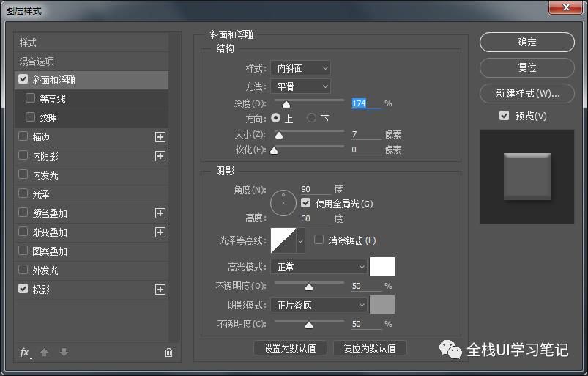This screenshot has height=376, width=588.
Task: Click the plus icon beside 渐变叠加
Action: pyautogui.click(x=160, y=232)
